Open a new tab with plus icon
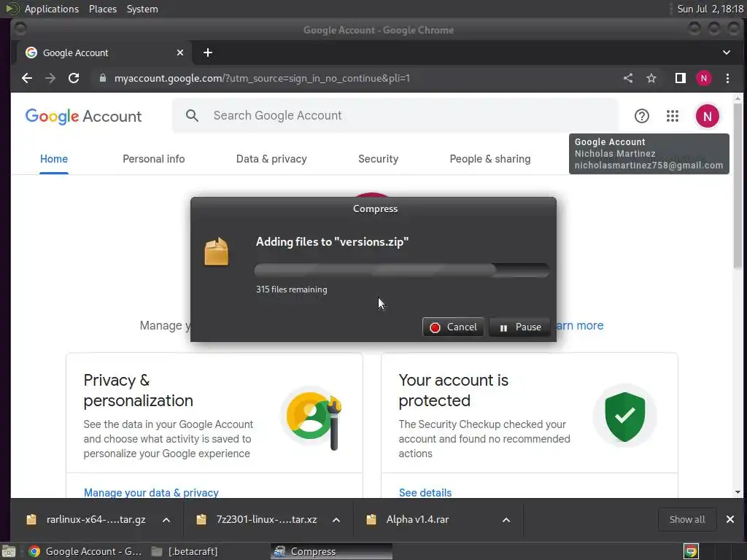 coord(208,52)
